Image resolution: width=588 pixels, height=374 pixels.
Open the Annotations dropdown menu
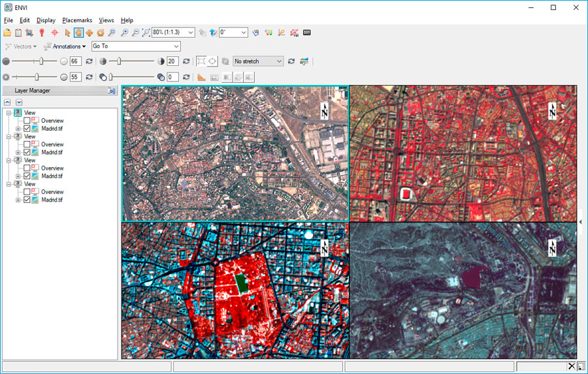pos(65,46)
